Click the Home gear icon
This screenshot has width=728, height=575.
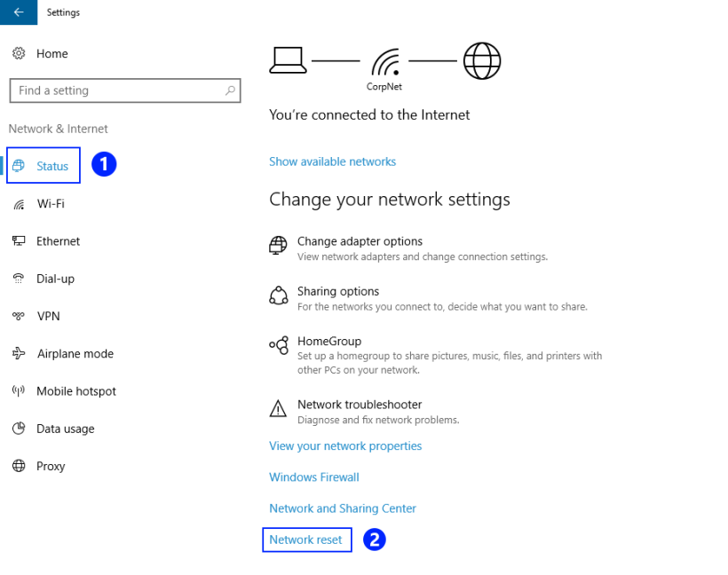pos(19,53)
